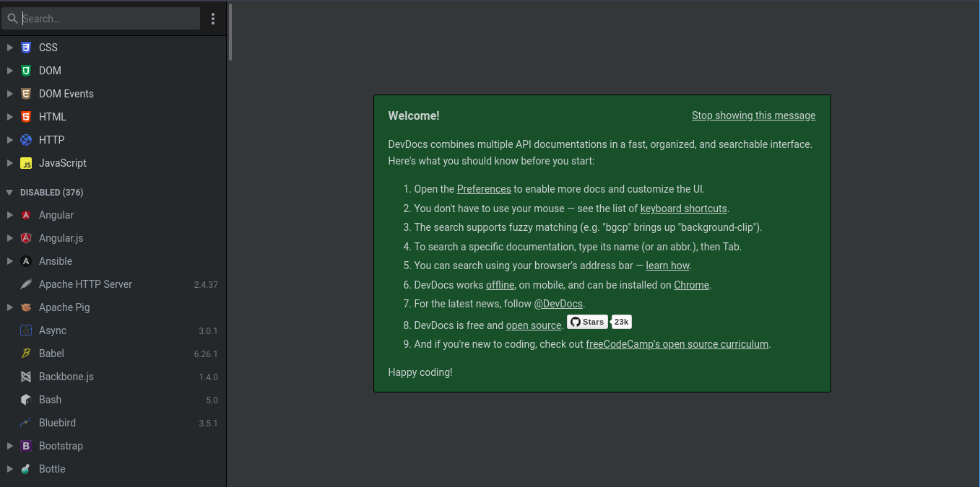Select the Bluebird doc label
This screenshot has height=487, width=980.
[x=57, y=423]
